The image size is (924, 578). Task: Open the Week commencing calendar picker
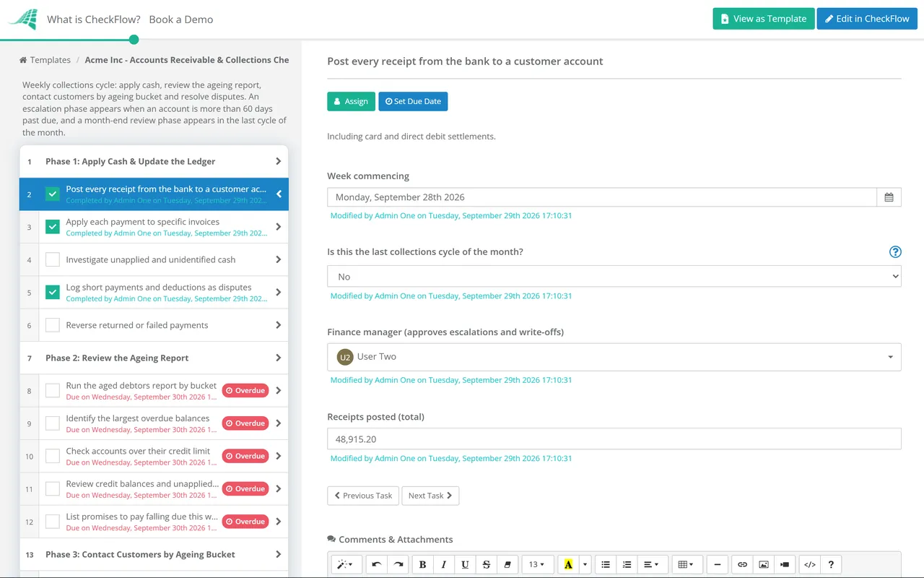(x=889, y=197)
